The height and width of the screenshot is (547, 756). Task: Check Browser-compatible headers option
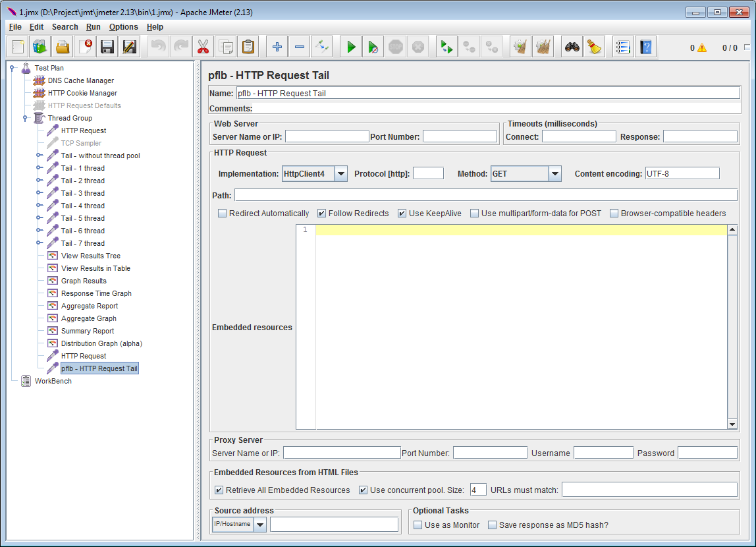(x=614, y=214)
